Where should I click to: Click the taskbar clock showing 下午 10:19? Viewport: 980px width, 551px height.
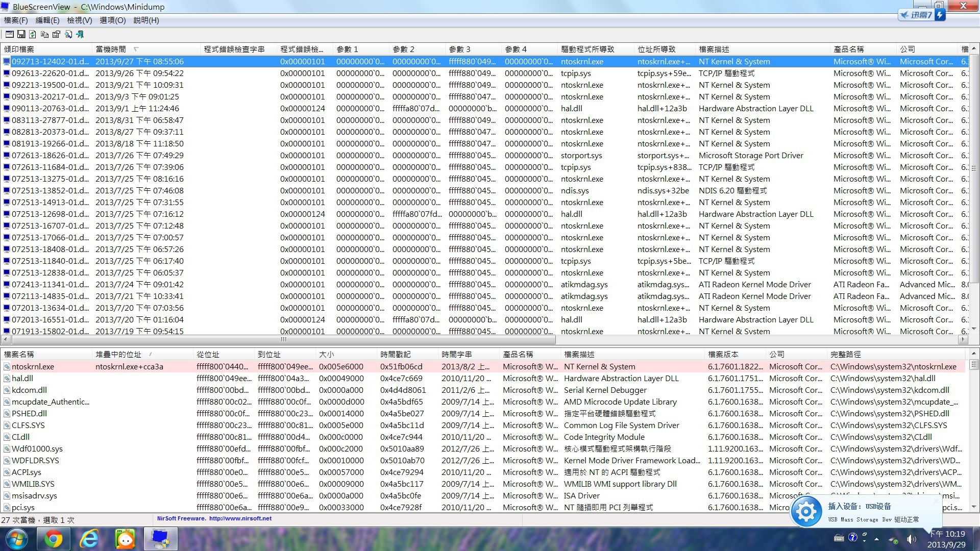pos(946,539)
